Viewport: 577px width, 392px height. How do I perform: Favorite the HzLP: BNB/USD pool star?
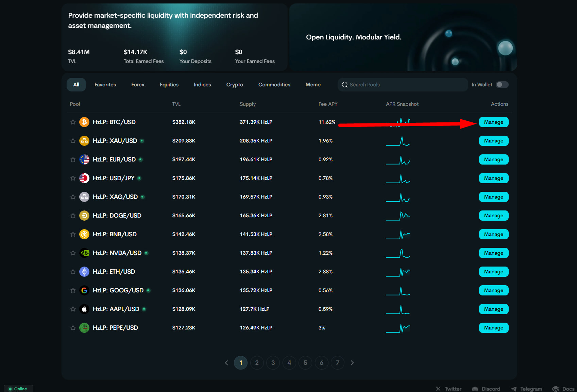(x=73, y=234)
